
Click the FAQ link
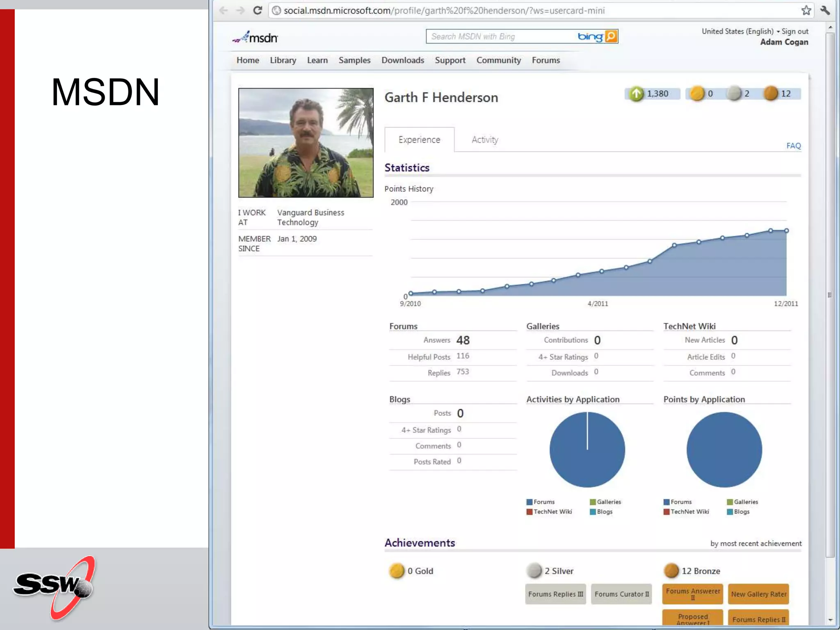794,146
